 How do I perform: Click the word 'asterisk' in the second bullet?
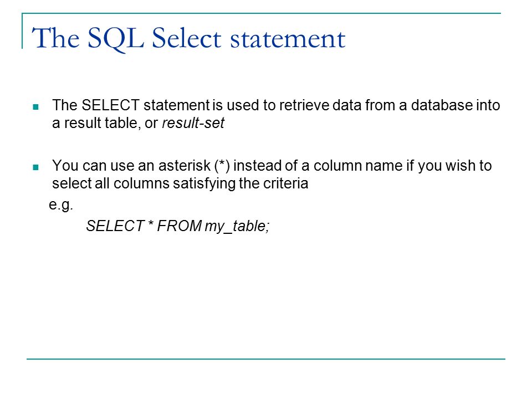tap(184, 166)
